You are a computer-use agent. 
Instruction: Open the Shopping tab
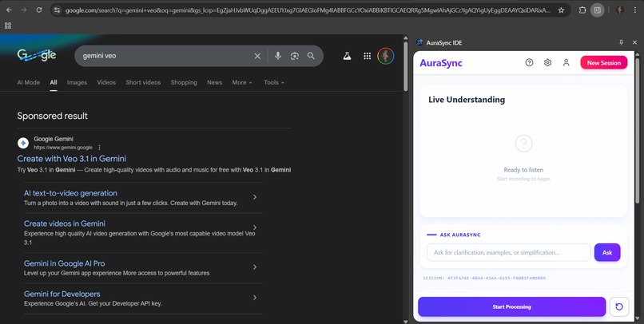[x=184, y=82]
